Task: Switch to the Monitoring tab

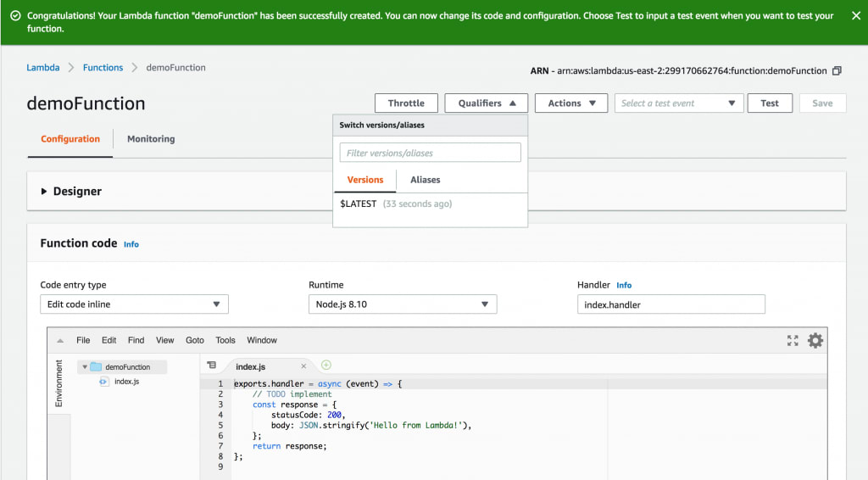Action: click(x=151, y=139)
